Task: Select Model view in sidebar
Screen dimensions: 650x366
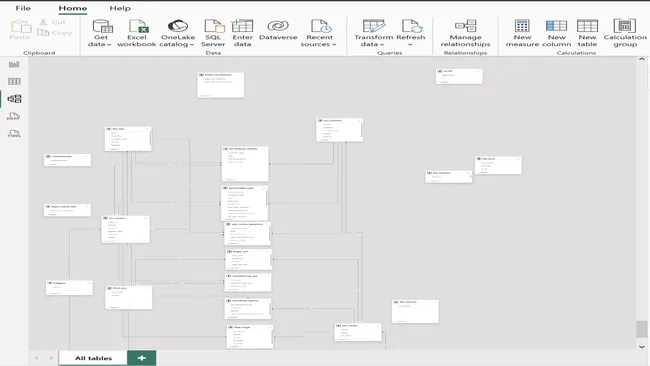Action: pos(14,99)
